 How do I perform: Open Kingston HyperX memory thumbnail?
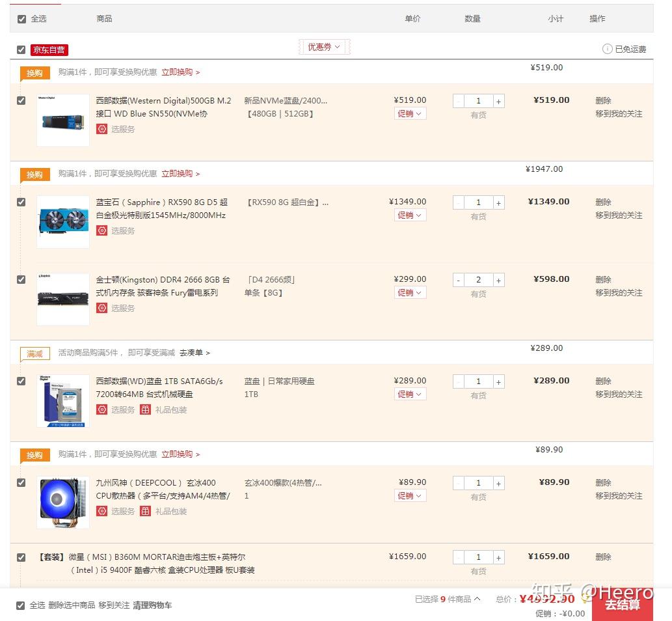(63, 299)
